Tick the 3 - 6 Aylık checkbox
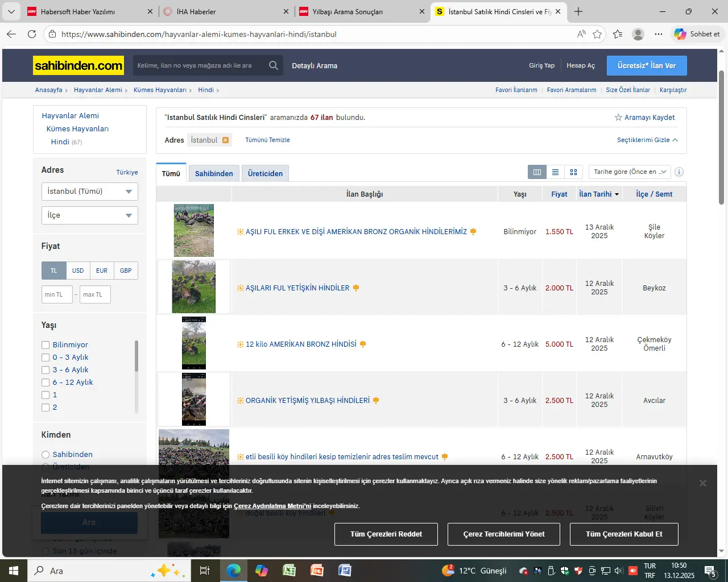 (45, 370)
